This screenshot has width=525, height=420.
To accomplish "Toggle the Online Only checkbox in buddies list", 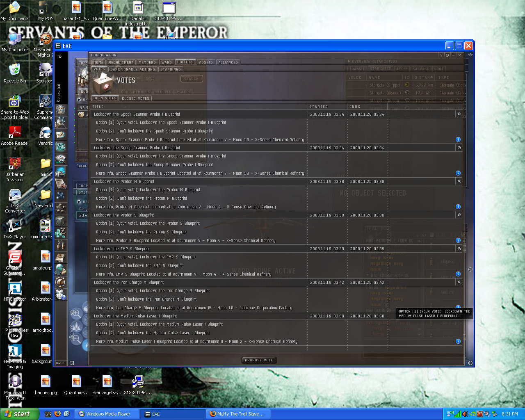I will (x=80, y=100).
